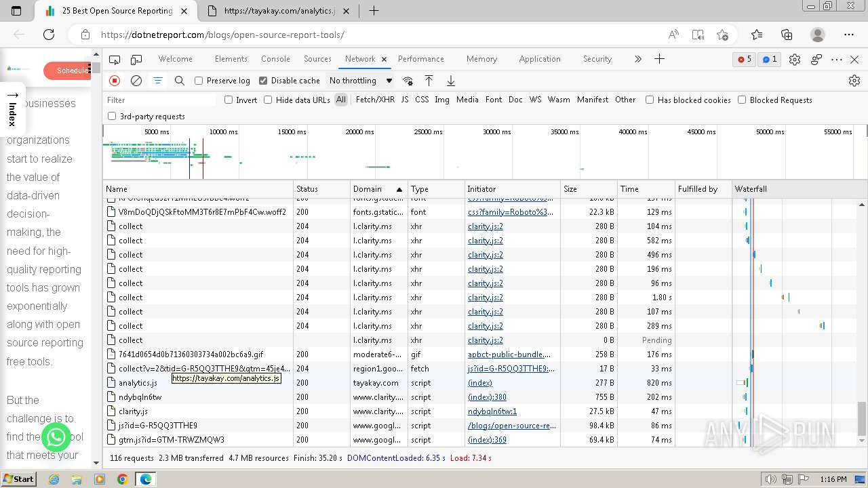Click the Schedule button on webpage

pyautogui.click(x=67, y=70)
